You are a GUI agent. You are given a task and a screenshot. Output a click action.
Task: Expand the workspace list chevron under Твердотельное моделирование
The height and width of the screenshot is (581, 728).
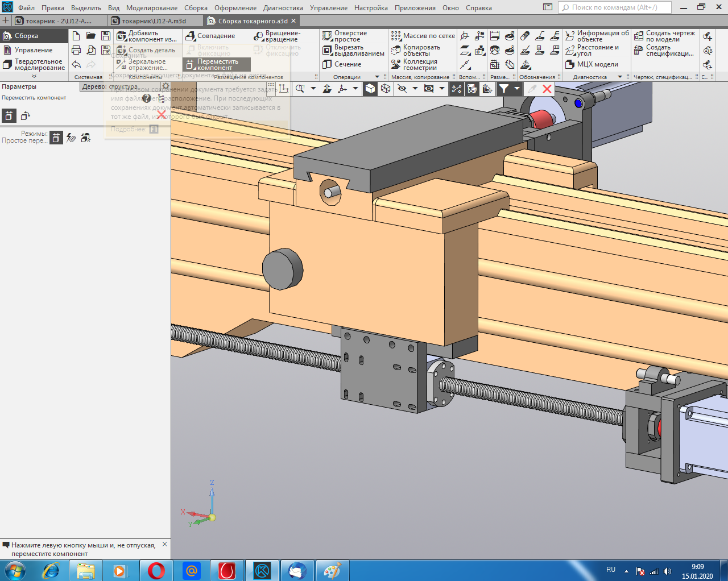click(x=34, y=76)
